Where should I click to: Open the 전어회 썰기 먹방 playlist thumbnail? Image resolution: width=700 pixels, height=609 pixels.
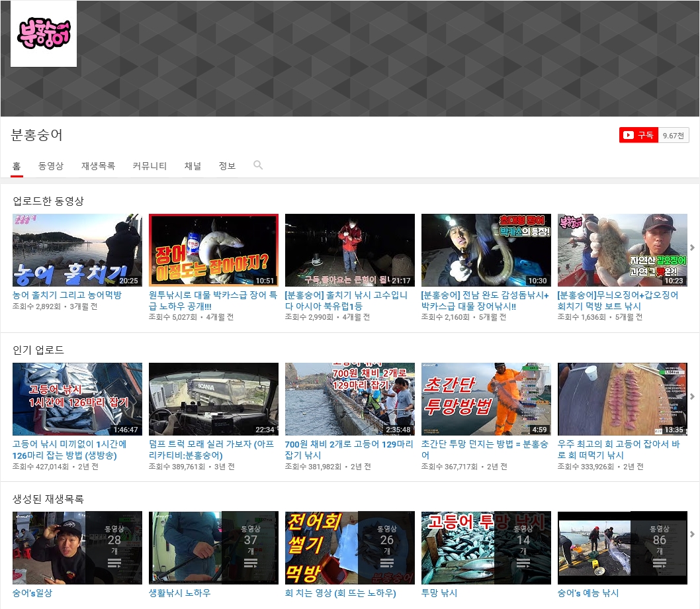[350, 547]
